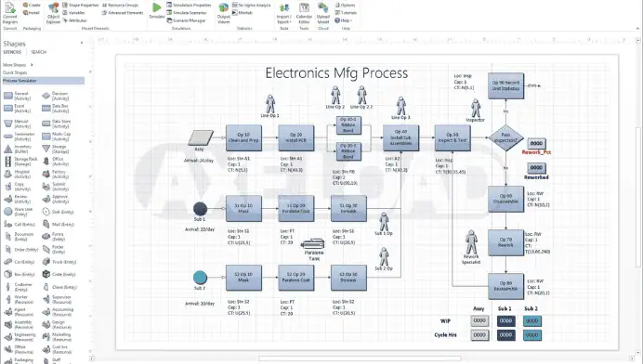The image size is (643, 364).
Task: Select the Process Simulator stencil
Action: pos(43,81)
